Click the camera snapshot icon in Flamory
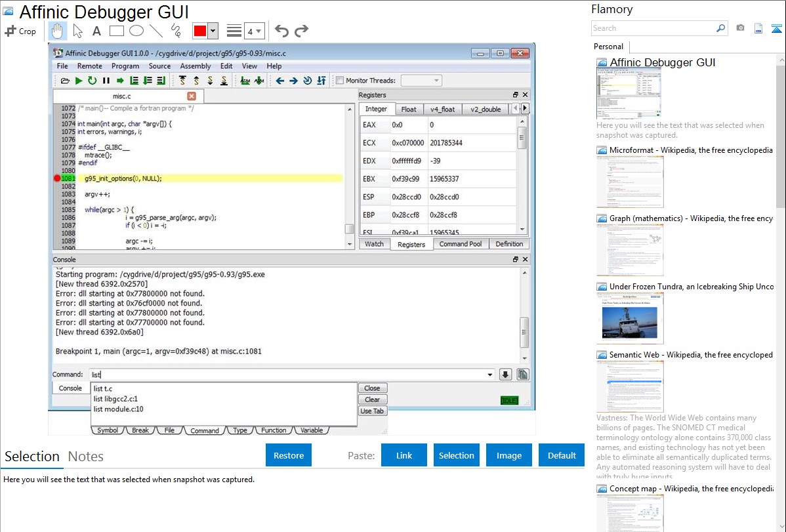Image resolution: width=786 pixels, height=532 pixels. [740, 28]
